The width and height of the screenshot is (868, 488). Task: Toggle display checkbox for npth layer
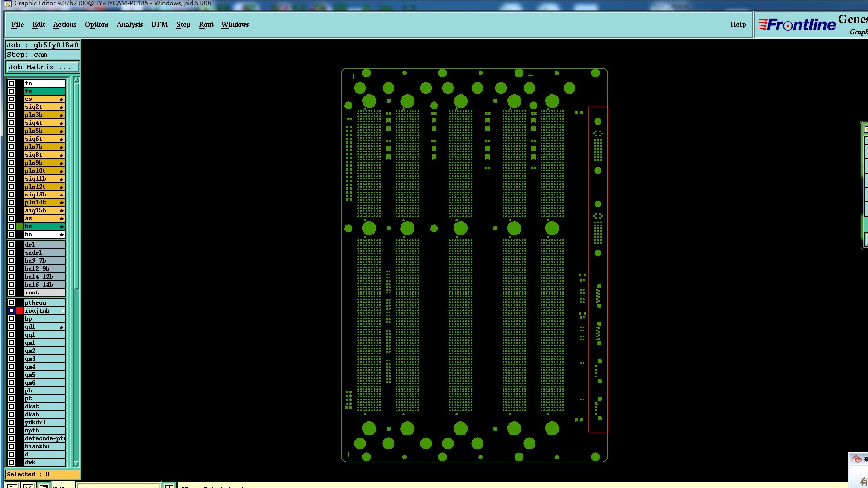[12, 430]
